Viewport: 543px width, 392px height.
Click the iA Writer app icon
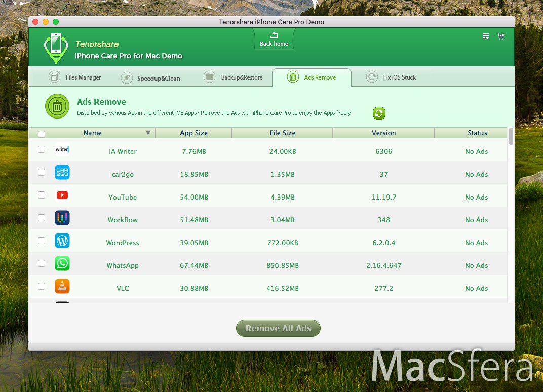point(62,149)
